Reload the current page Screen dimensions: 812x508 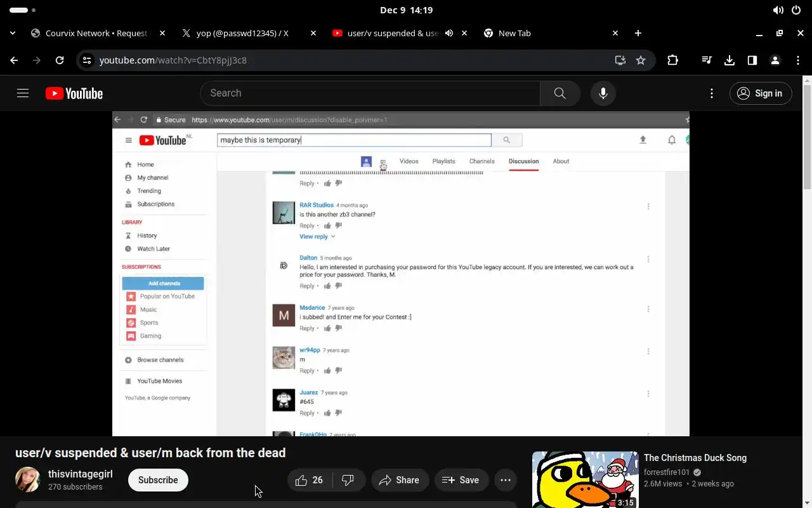(x=60, y=60)
